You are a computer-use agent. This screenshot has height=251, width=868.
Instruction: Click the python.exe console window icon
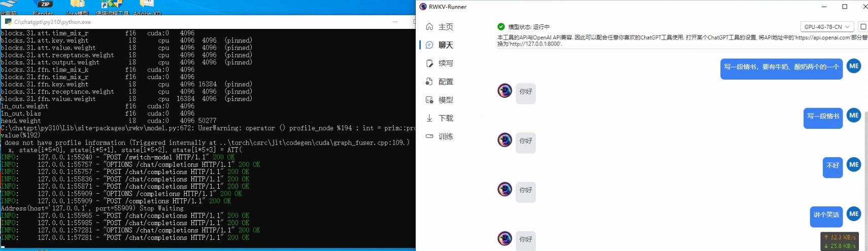pyautogui.click(x=8, y=22)
